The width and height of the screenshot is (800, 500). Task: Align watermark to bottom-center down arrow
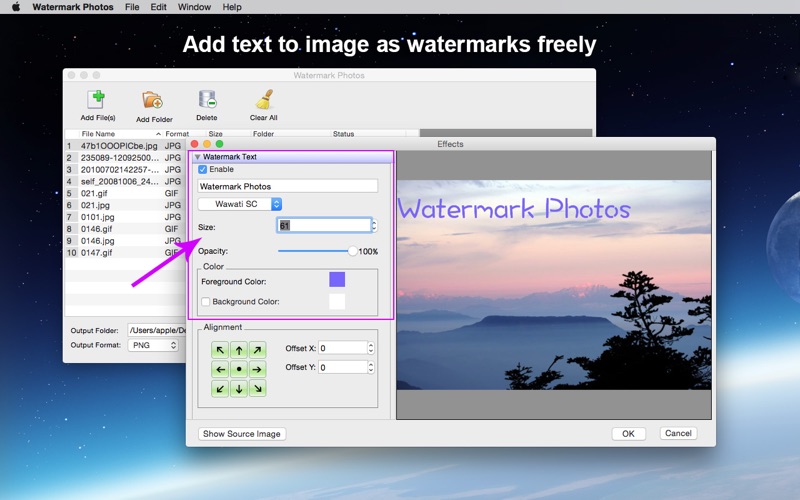(x=239, y=389)
